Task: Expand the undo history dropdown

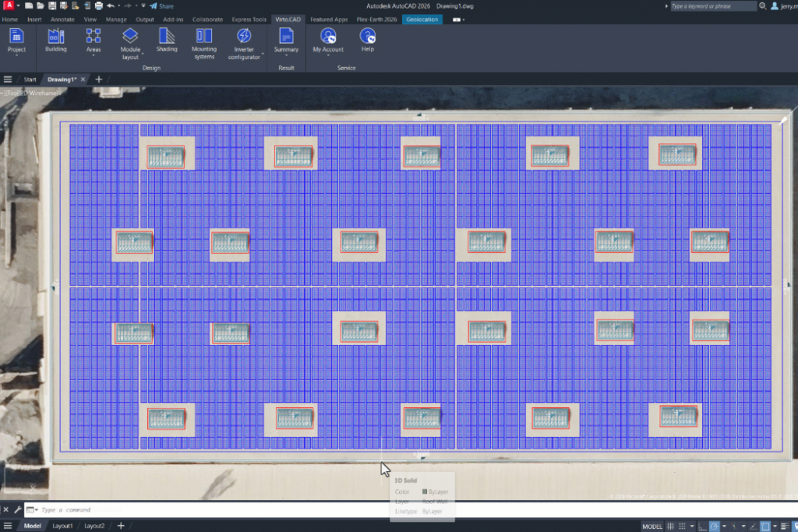Action: 119,5
